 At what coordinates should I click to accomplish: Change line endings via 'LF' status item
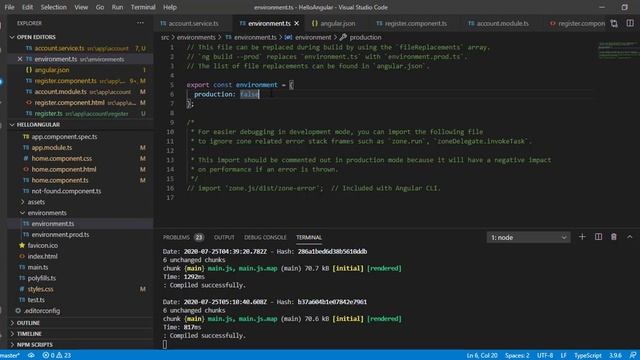pos(563,356)
